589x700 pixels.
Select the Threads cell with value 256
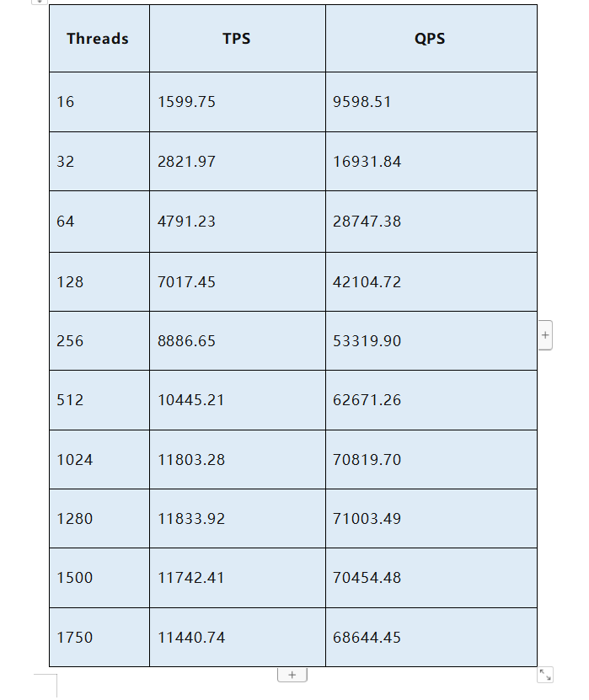pyautogui.click(x=98, y=341)
